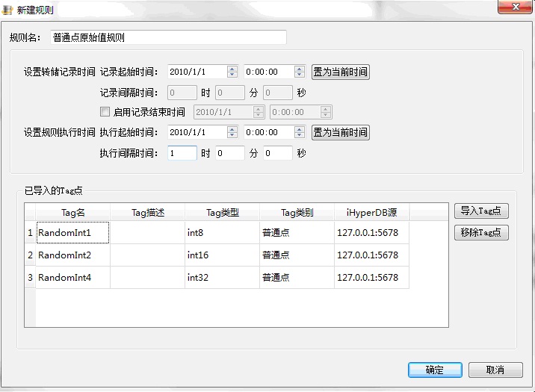
Task: Click the application icon in the title bar
Action: click(7, 10)
